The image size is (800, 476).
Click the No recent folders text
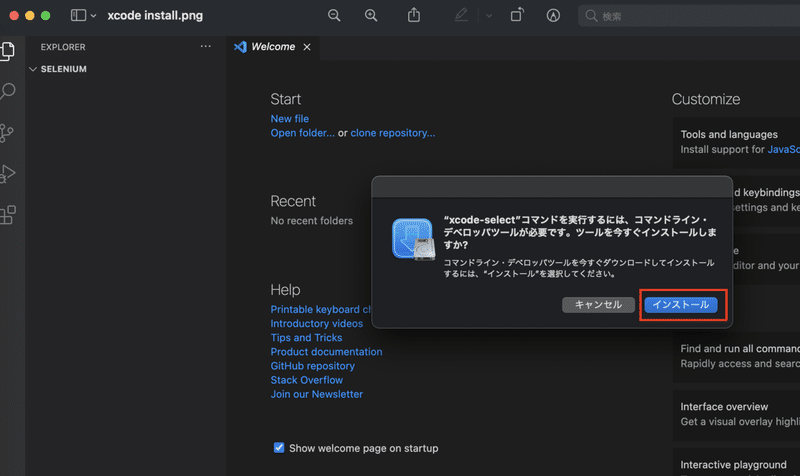pos(311,221)
